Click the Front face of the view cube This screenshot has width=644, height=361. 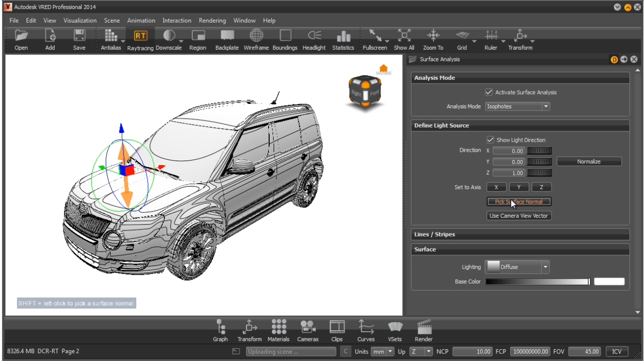(375, 93)
